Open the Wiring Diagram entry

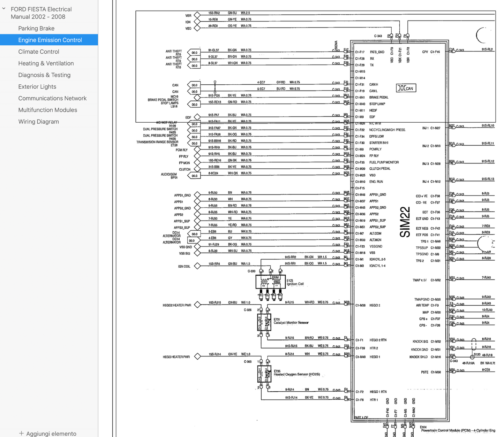[38, 122]
